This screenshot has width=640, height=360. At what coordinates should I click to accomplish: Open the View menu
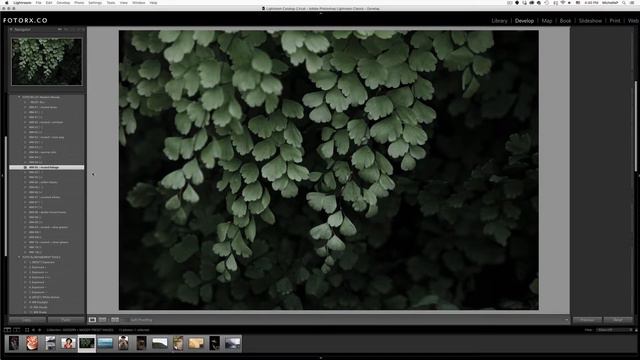coord(124,2)
